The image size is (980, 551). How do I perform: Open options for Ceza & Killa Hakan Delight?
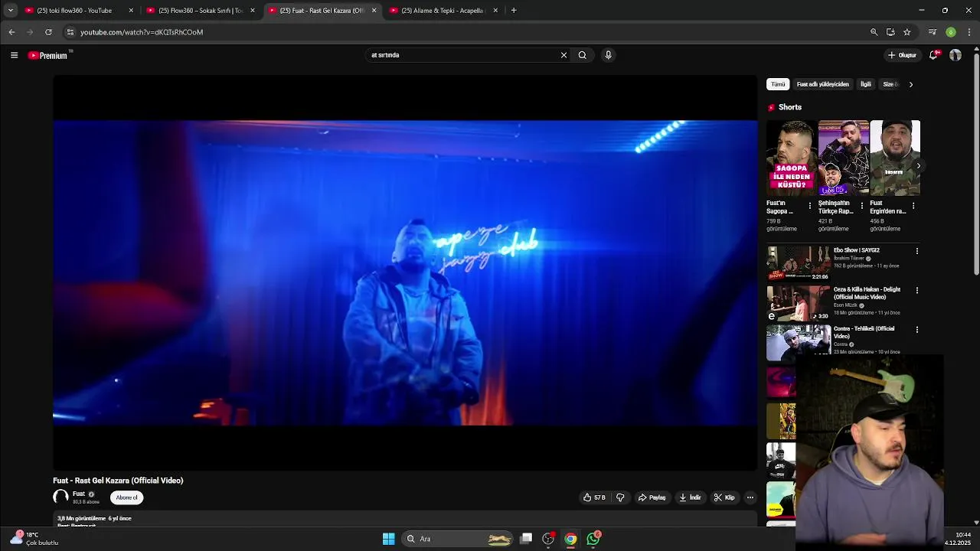(917, 290)
